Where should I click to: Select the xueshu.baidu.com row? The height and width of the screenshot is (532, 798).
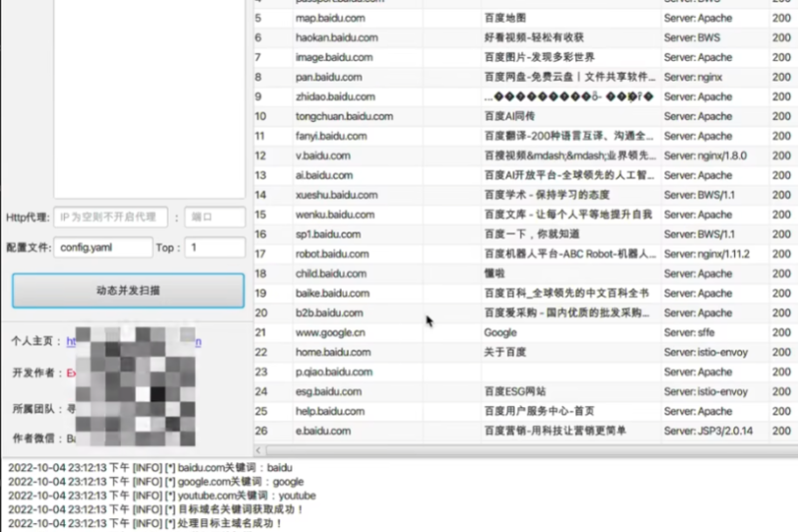coord(526,195)
